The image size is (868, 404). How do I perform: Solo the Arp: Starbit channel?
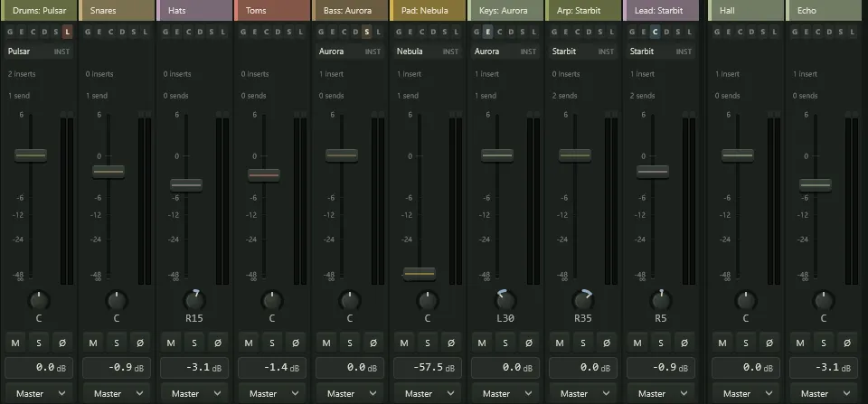tap(583, 343)
